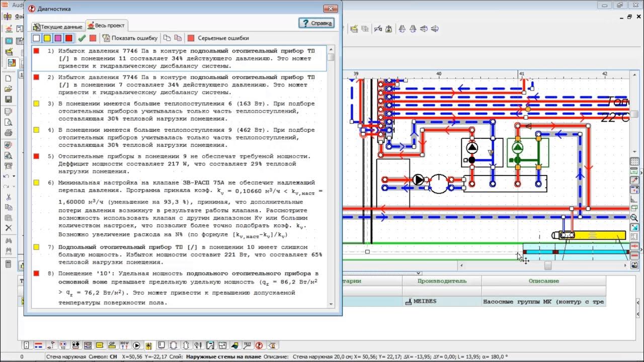This screenshot has width=644, height=362.
Task: Click the clipboard-style icon beside the pipe tool
Action: click(388, 29)
